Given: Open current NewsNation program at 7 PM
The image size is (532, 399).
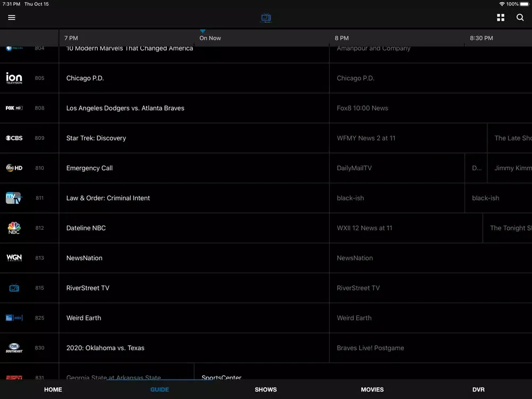Looking at the screenshot, I should click(194, 258).
